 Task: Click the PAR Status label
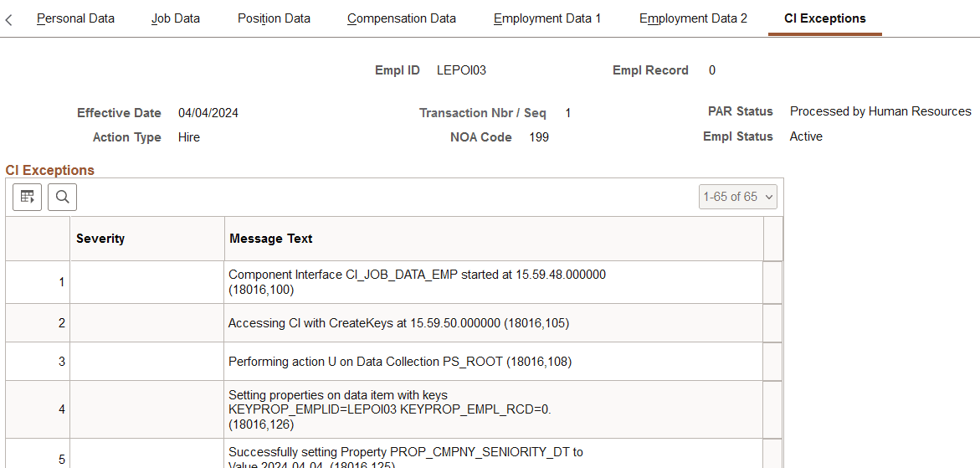(741, 112)
